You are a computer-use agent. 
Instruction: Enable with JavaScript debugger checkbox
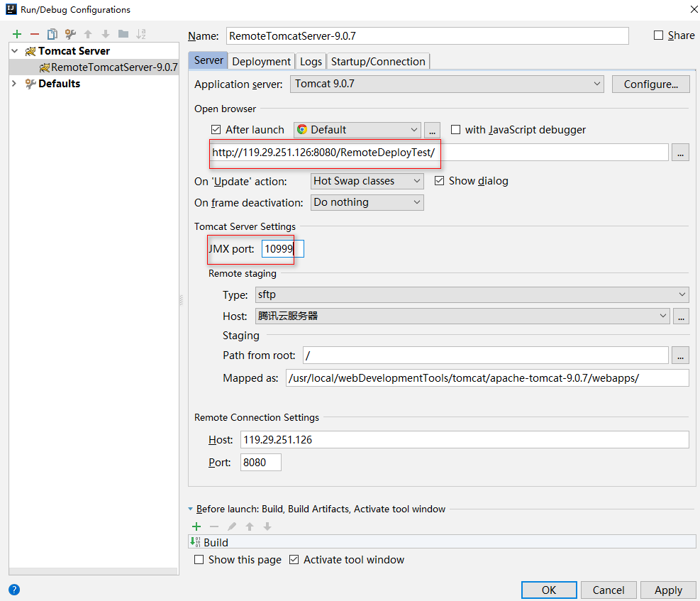click(455, 129)
